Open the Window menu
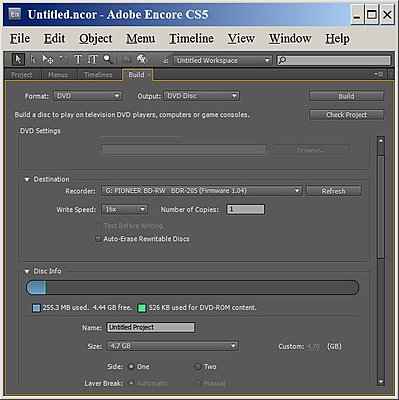 290,39
